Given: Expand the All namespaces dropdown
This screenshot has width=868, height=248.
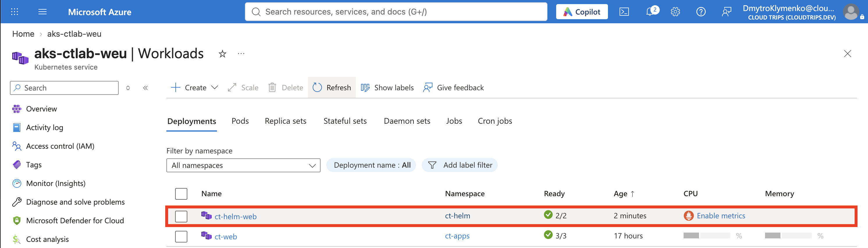Looking at the screenshot, I should pyautogui.click(x=243, y=165).
